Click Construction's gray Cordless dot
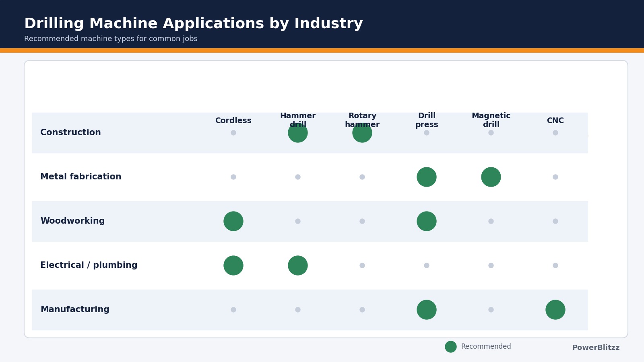Screen dimensions: 644x362 click(x=233, y=133)
